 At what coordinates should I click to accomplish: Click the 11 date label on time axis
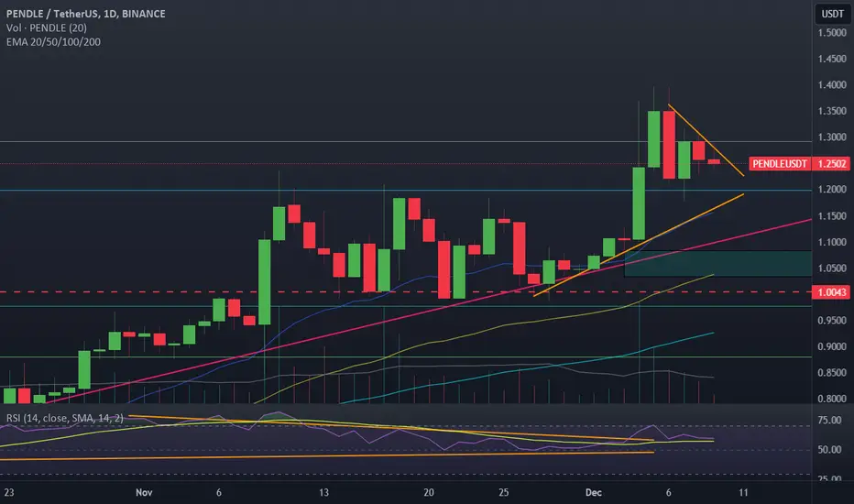743,493
